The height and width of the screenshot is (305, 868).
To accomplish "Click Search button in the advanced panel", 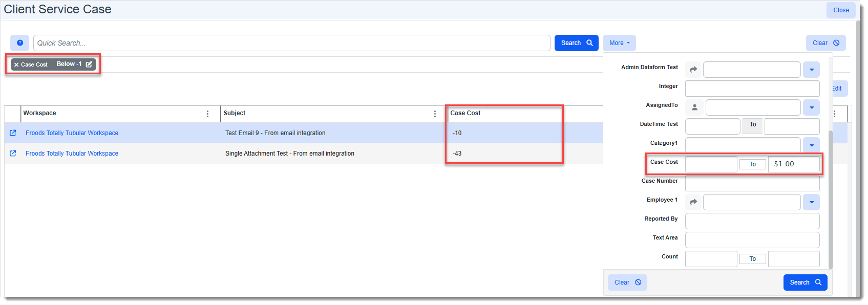I will (805, 282).
